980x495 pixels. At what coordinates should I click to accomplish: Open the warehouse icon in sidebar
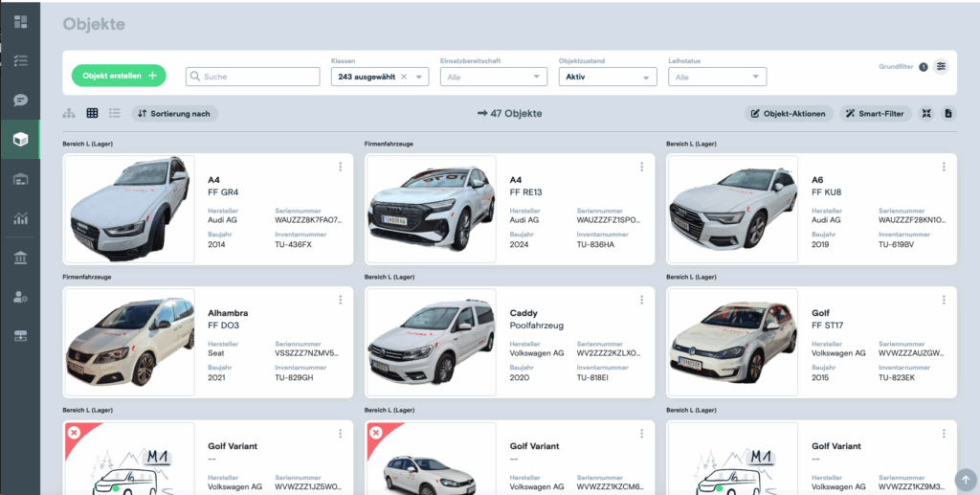coord(20,179)
